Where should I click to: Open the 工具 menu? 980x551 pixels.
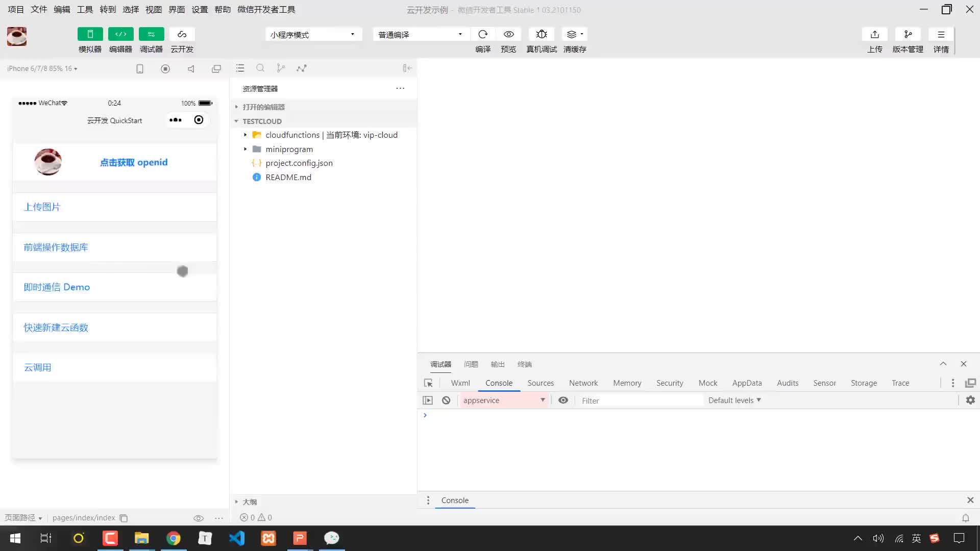tap(85, 9)
